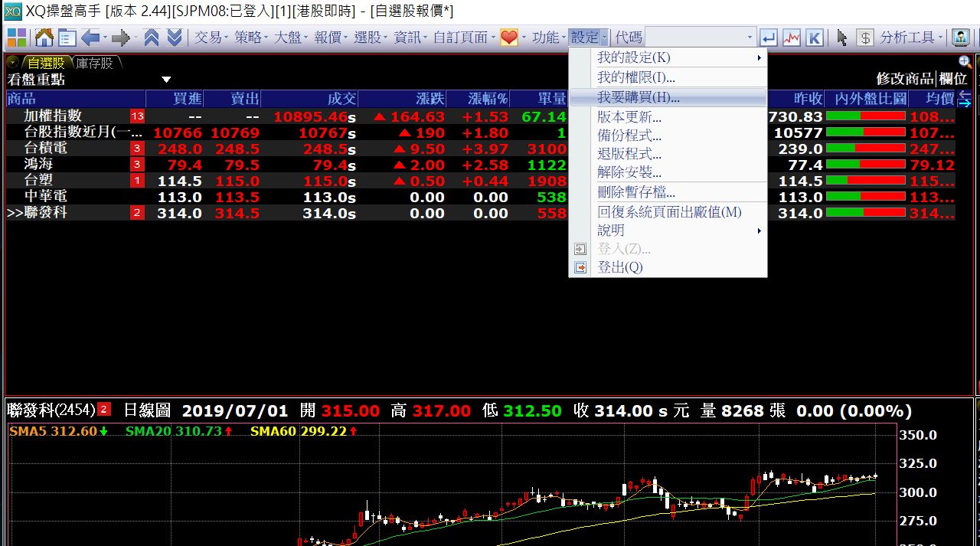The image size is (980, 546).
Task: Click the red 2 badge in chart title
Action: 104,409
